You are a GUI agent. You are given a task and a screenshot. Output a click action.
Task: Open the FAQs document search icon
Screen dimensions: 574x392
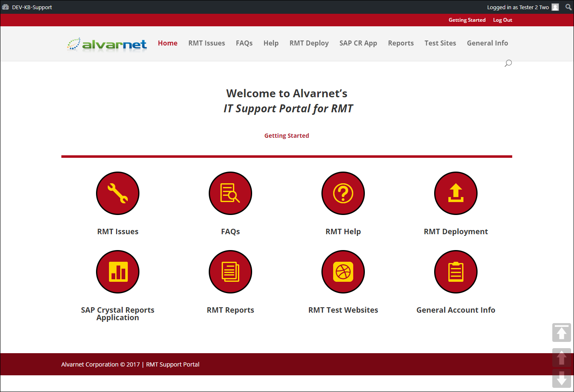tap(230, 193)
